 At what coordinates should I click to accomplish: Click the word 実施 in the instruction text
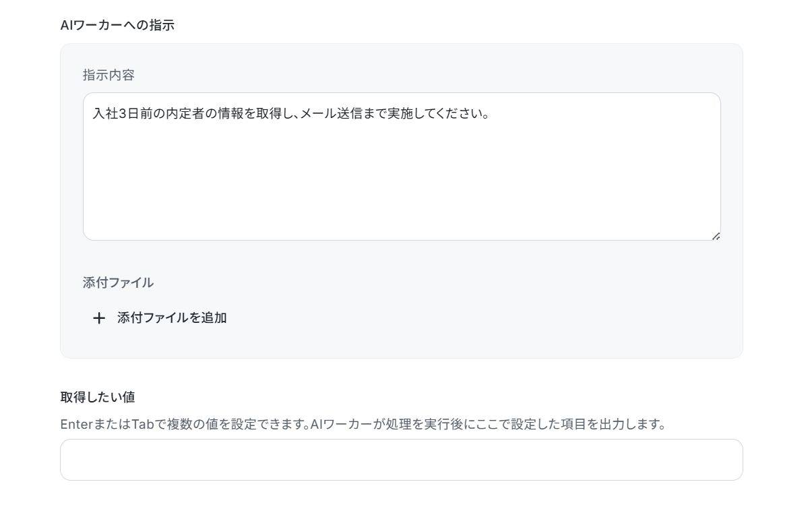(400, 113)
